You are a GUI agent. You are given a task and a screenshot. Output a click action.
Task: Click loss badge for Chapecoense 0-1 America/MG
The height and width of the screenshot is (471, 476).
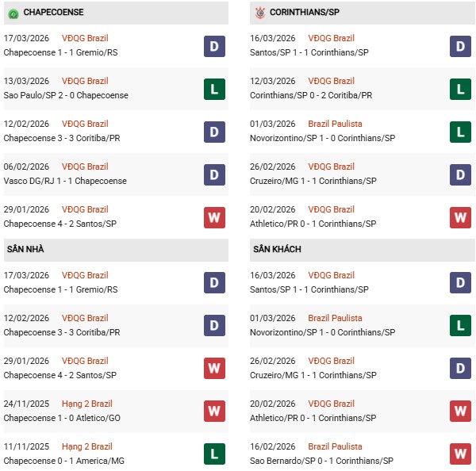pos(214,454)
